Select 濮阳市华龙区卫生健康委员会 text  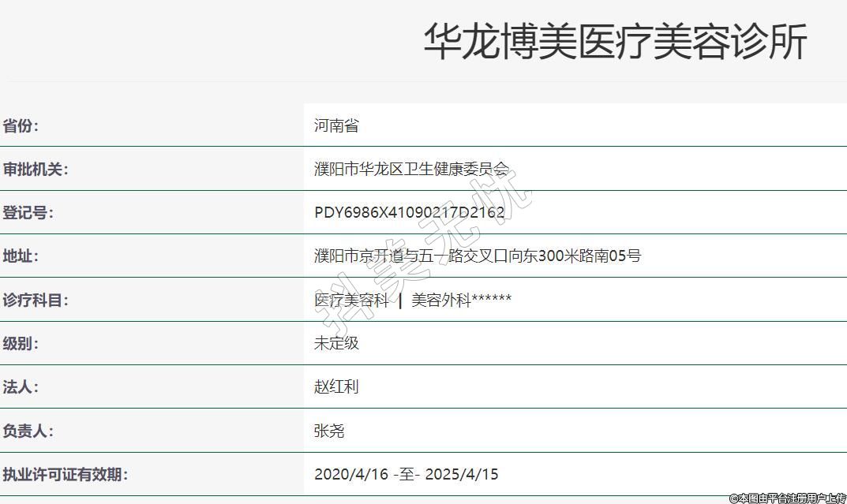point(411,169)
